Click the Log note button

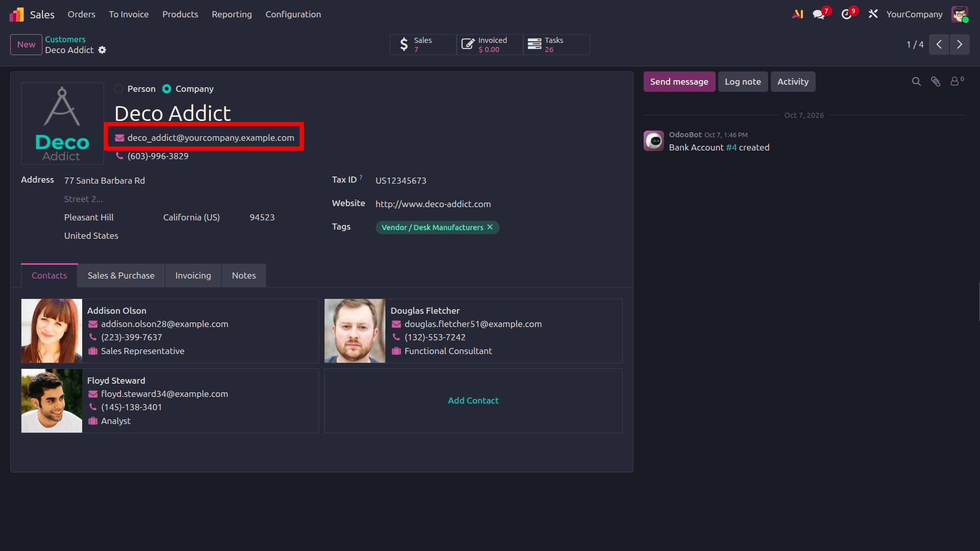pos(743,82)
